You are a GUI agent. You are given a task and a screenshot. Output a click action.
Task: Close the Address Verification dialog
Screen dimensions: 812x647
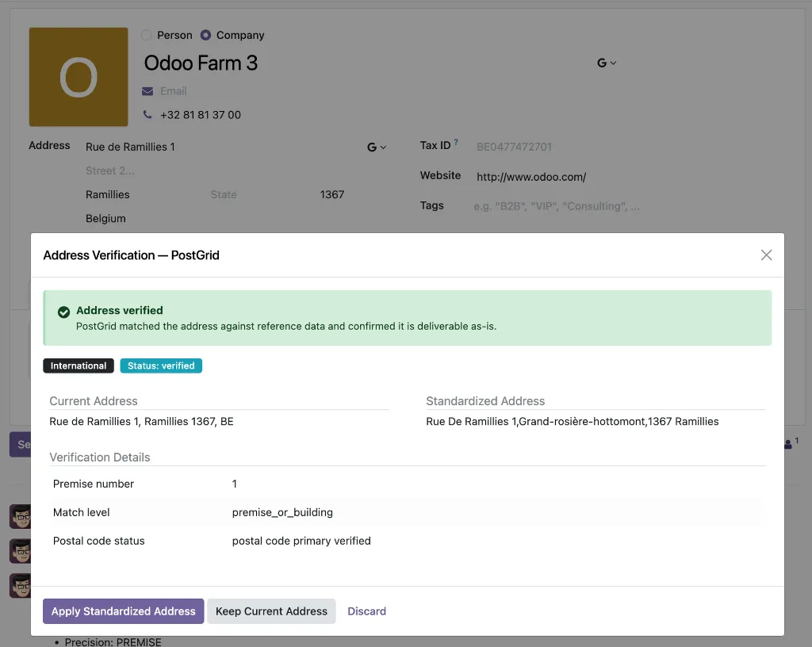coord(766,255)
